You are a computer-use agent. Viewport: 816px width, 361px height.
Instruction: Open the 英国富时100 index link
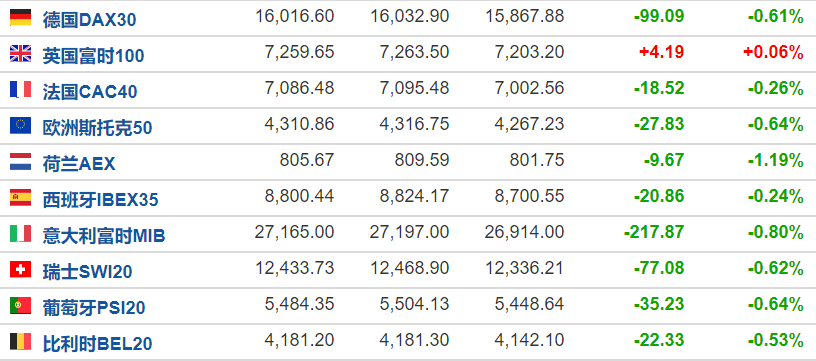coord(93,56)
